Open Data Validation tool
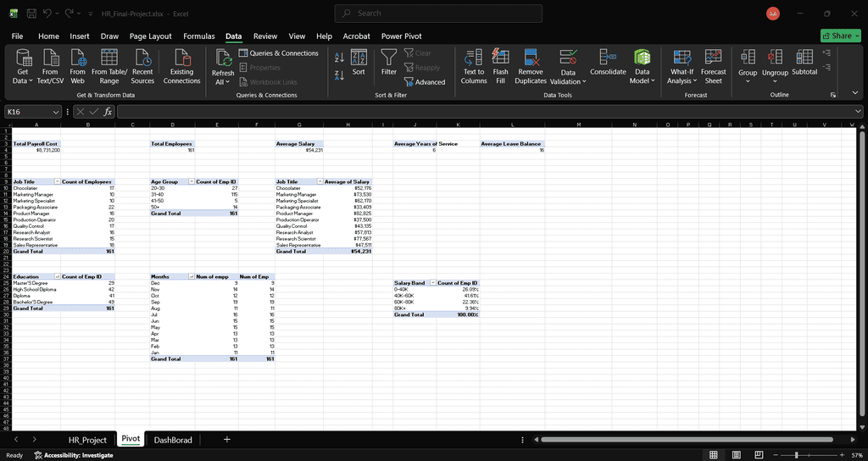This screenshot has height=461, width=868. point(568,66)
